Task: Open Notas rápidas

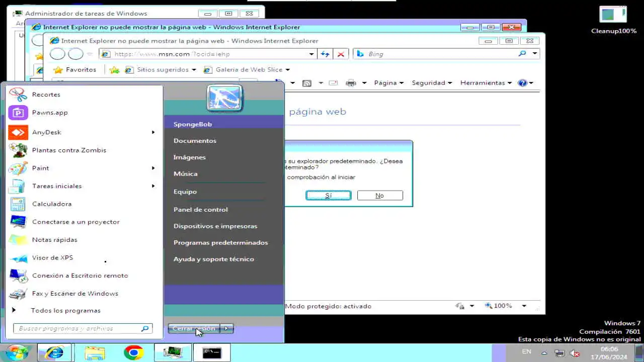Action: coord(84,240)
